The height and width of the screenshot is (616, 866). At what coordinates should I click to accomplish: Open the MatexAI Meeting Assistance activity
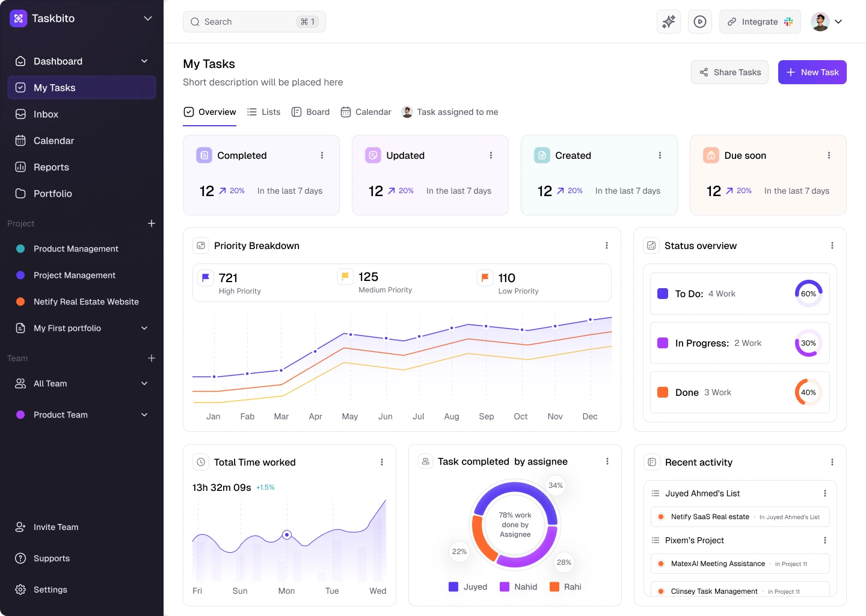(x=740, y=564)
